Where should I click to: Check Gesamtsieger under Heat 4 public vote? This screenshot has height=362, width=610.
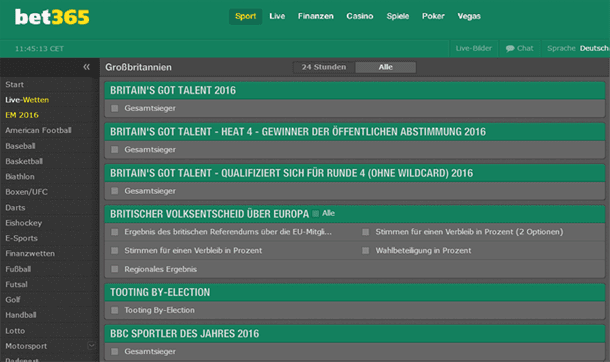pyautogui.click(x=115, y=150)
